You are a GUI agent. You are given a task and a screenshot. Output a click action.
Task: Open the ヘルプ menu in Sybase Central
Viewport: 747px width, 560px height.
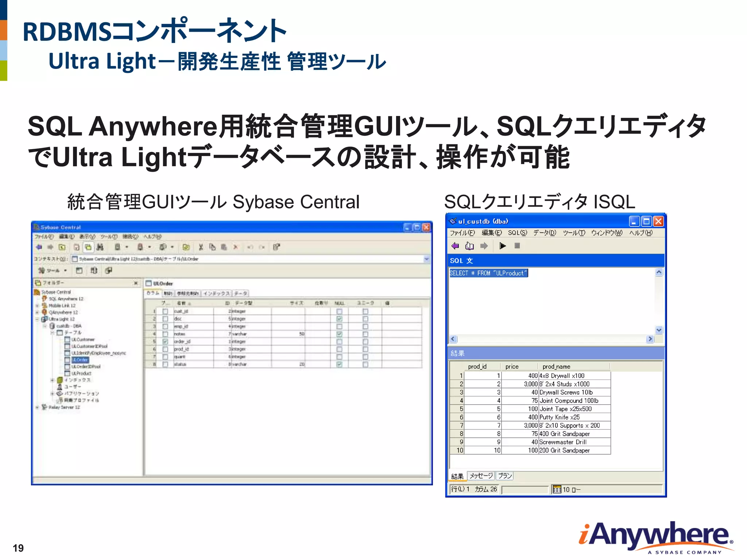(x=152, y=237)
